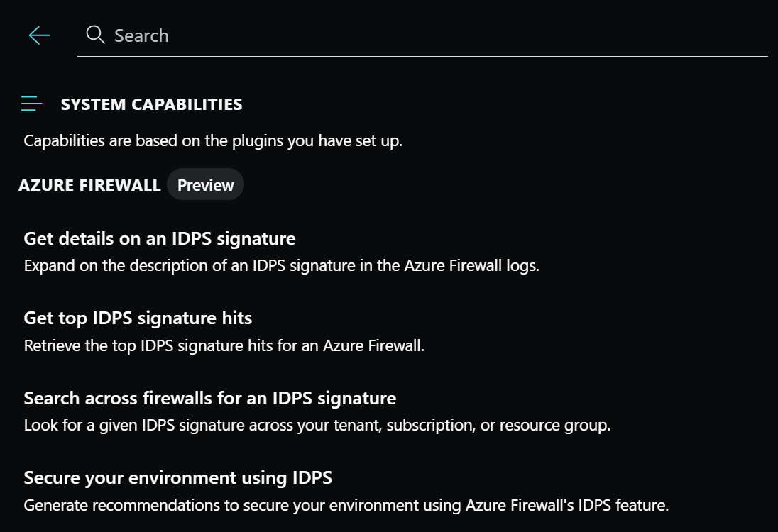
Task: Open "Get details on an IDPS signature"
Action: (160, 238)
